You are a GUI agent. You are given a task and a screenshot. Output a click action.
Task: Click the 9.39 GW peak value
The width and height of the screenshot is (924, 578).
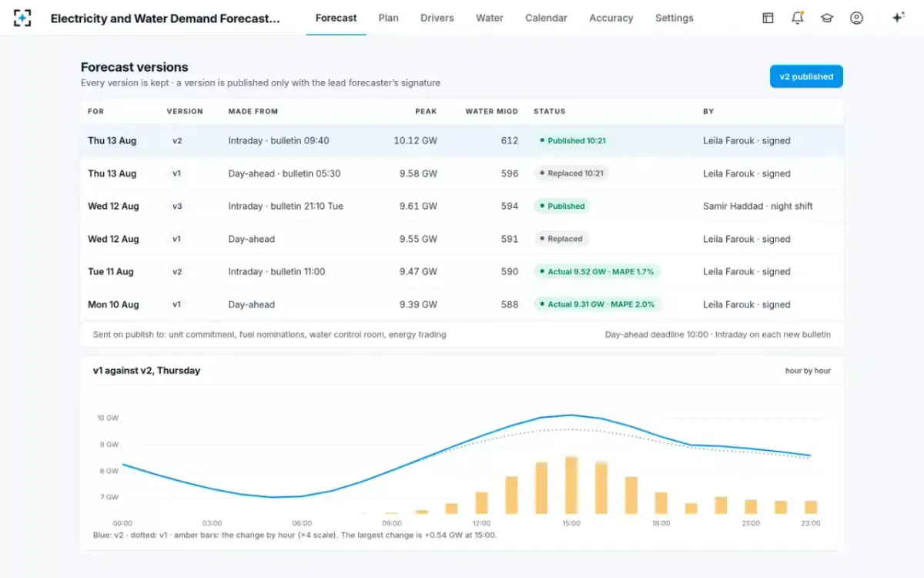[x=418, y=304]
